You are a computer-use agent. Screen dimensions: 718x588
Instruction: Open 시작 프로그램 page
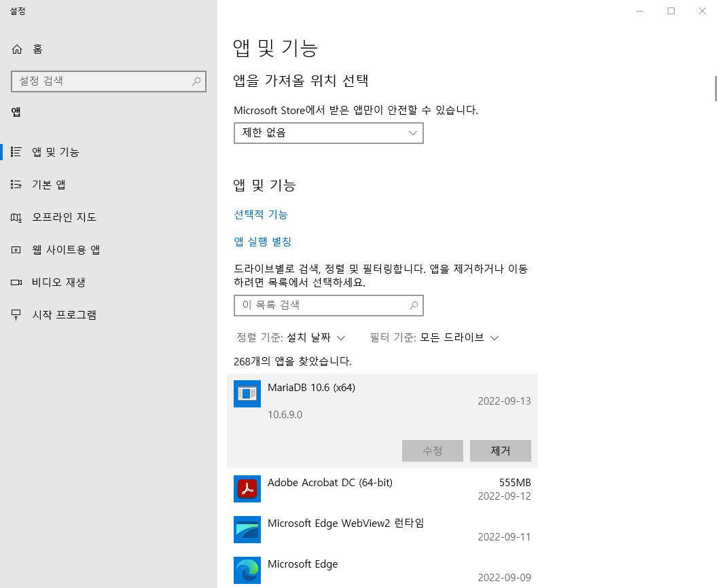[109, 315]
